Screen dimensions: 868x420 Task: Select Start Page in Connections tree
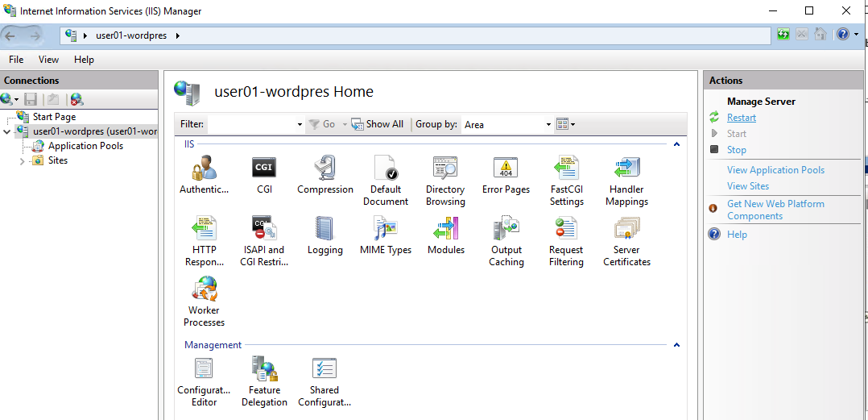coord(54,117)
